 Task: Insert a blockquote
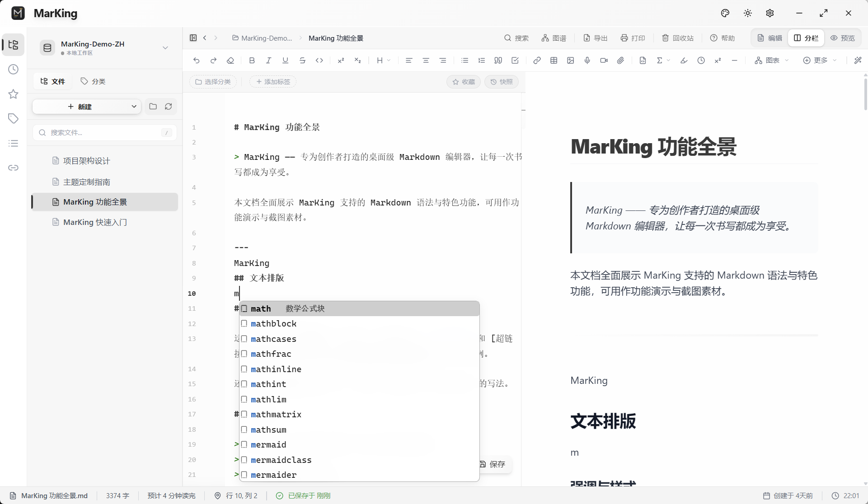(498, 61)
